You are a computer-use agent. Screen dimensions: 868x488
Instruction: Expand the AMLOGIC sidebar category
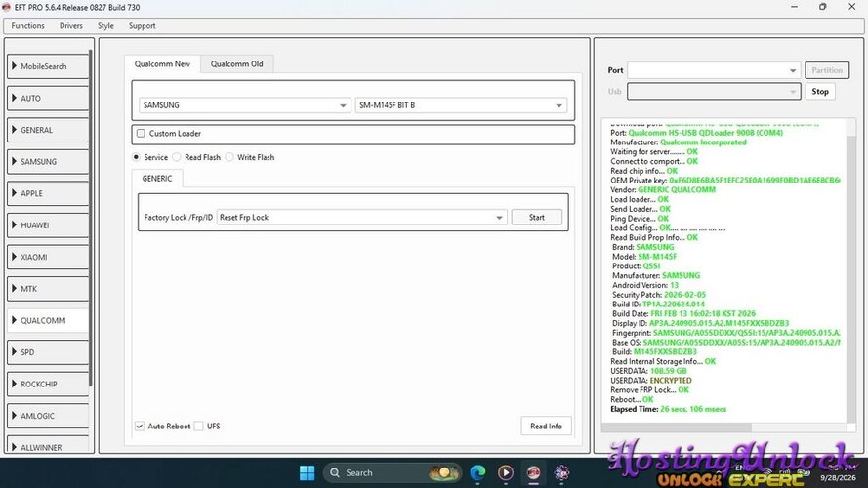pyautogui.click(x=48, y=416)
